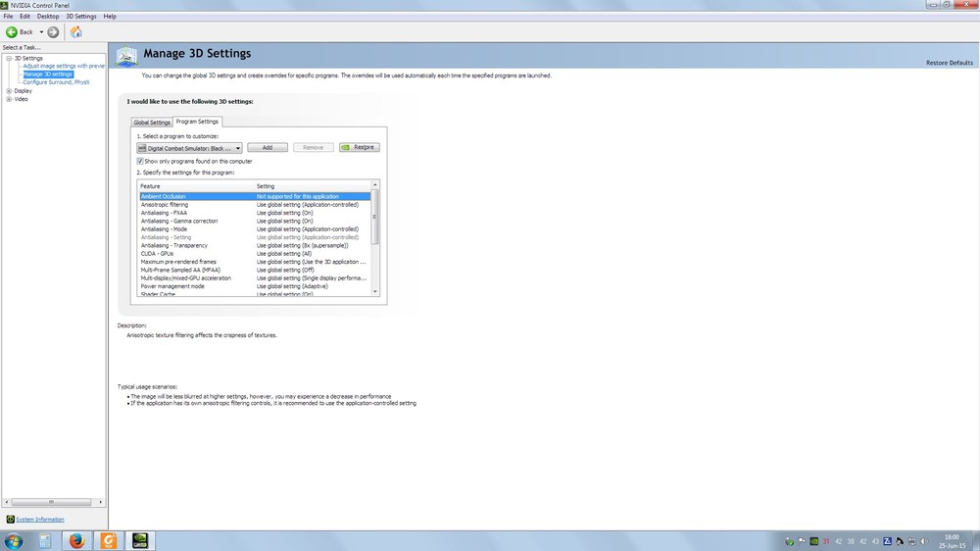The image size is (980, 551).
Task: Click task pane horizontal scrollbar thumb
Action: (x=51, y=502)
